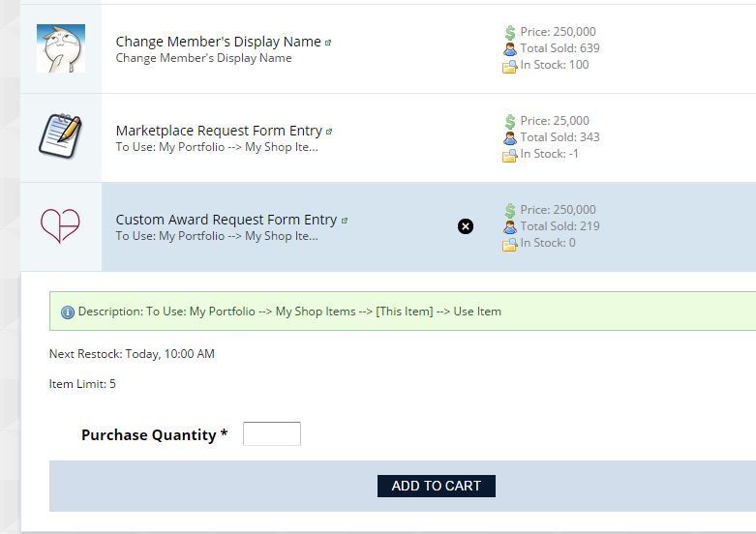Click the person icon beside Total Sold: 343
This screenshot has height=534, width=756.
[510, 137]
